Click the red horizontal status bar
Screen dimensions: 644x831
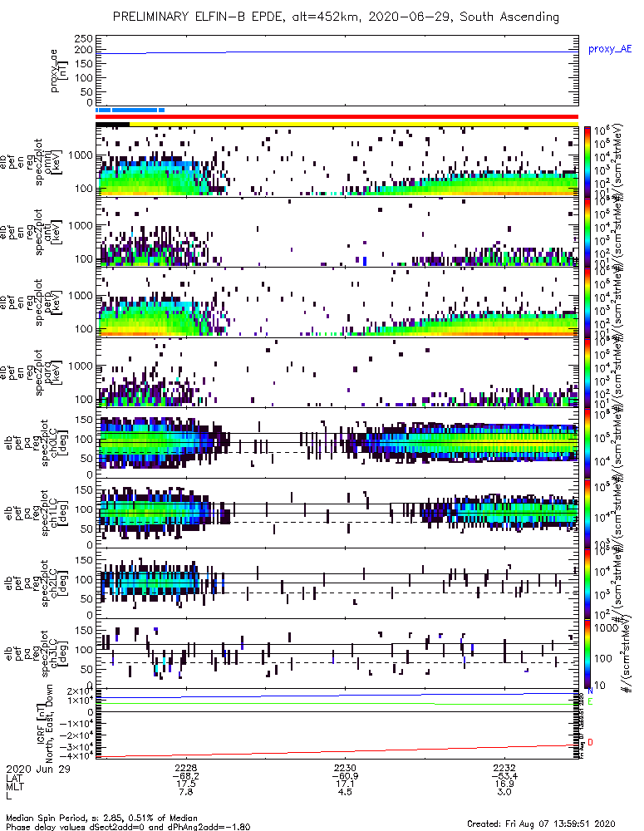[x=337, y=117]
